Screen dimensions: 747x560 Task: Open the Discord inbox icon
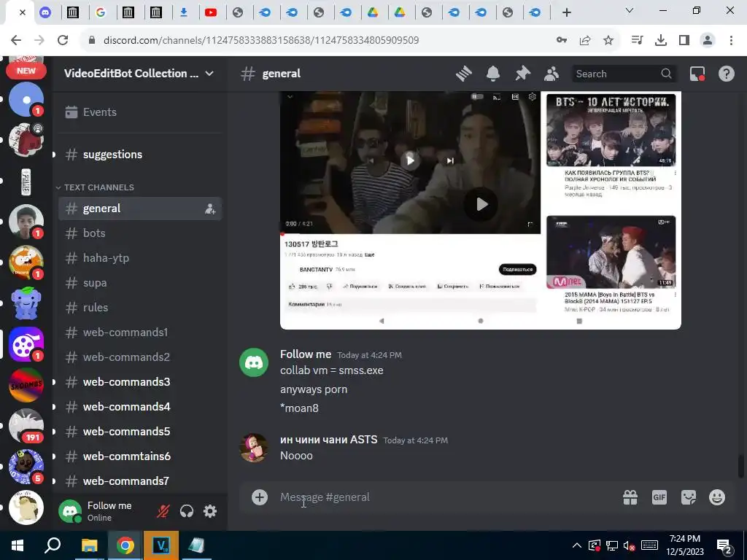point(697,74)
